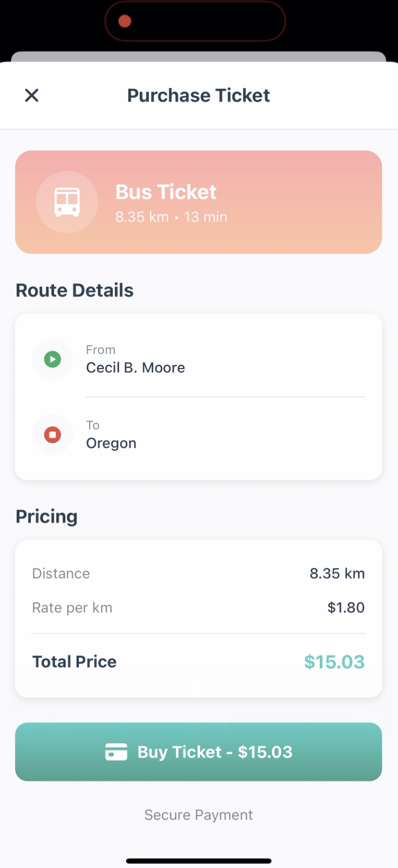Tap the red destination stop icon
The width and height of the screenshot is (398, 868).
pos(53,435)
